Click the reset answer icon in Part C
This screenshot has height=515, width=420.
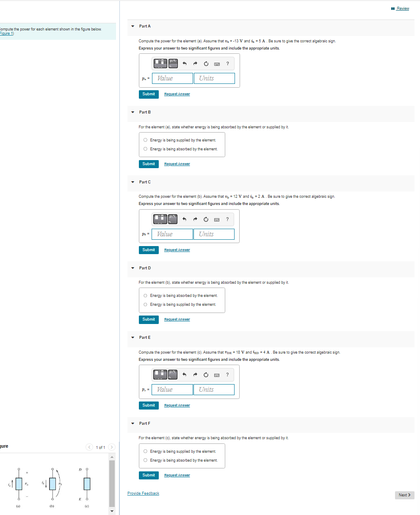click(x=206, y=219)
